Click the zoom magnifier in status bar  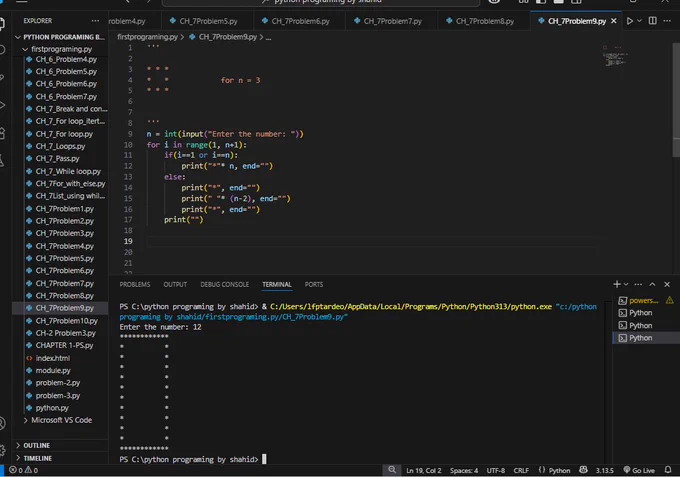click(x=392, y=470)
